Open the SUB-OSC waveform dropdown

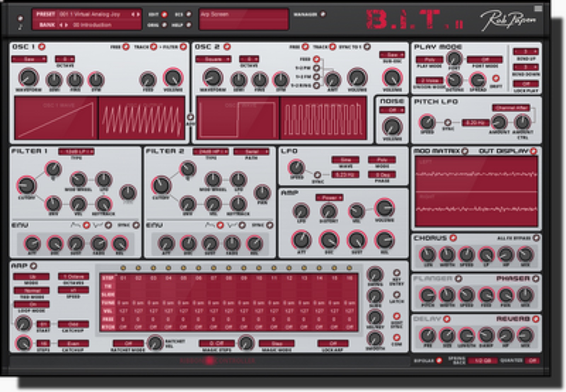point(392,55)
